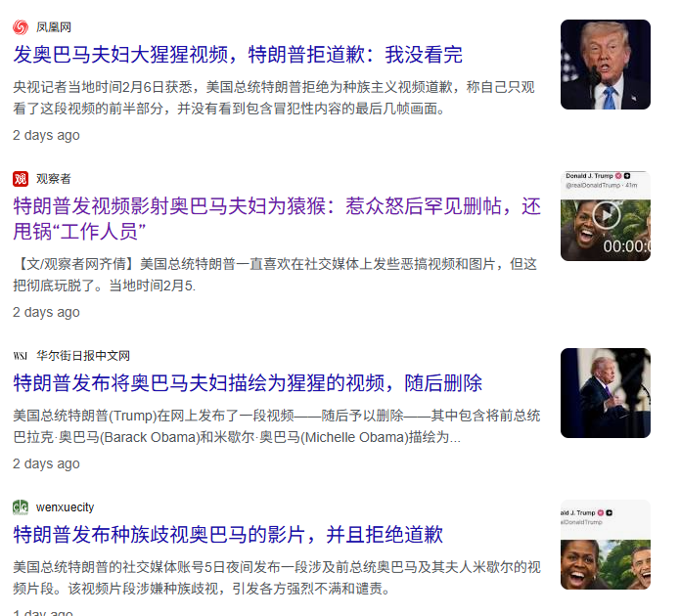Click the WSJ favicon logo

[21, 356]
